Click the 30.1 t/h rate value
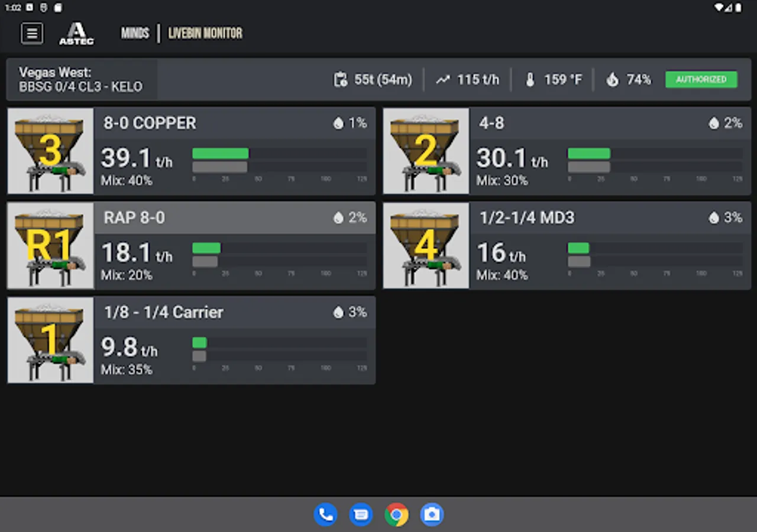757x532 pixels. [x=512, y=158]
